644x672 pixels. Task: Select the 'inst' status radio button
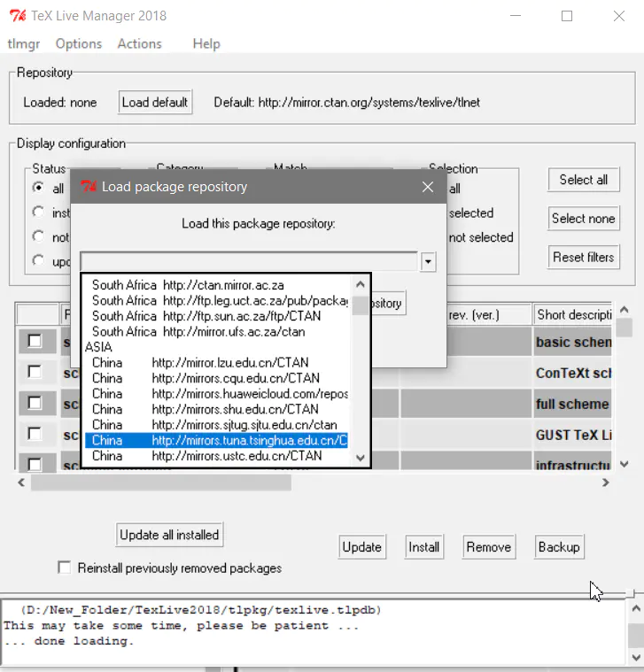pyautogui.click(x=38, y=212)
